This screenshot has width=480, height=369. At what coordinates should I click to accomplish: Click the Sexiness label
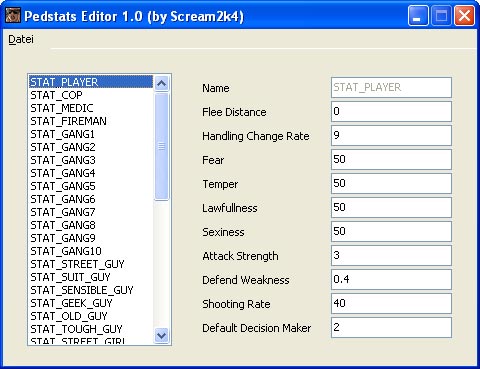click(223, 232)
